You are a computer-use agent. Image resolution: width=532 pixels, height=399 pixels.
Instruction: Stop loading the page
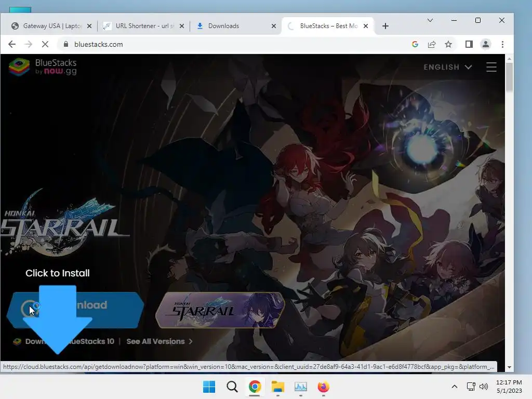point(45,44)
